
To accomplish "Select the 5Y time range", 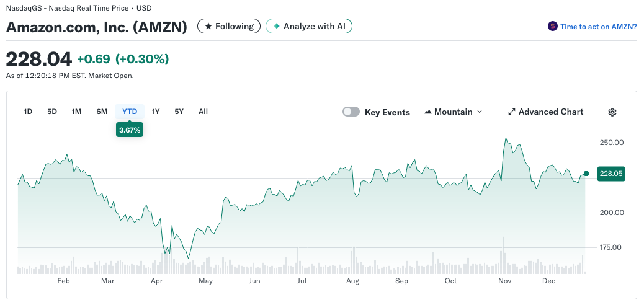I will click(179, 111).
